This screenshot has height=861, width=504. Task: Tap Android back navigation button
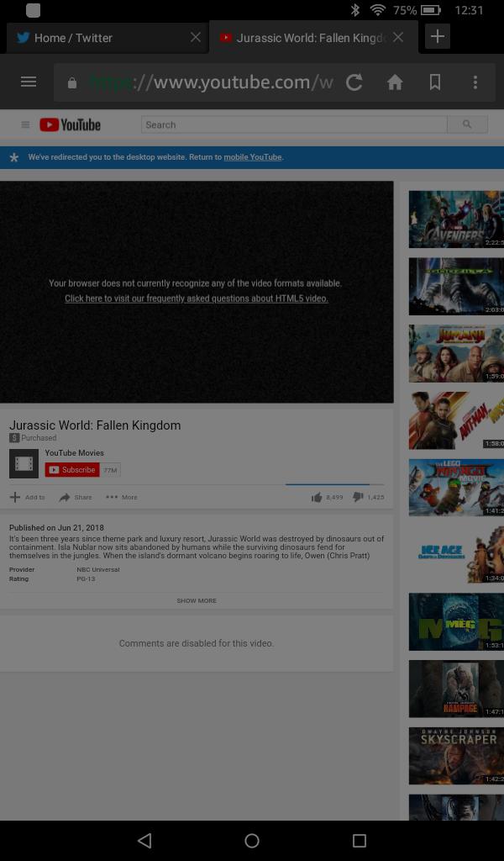tap(144, 840)
